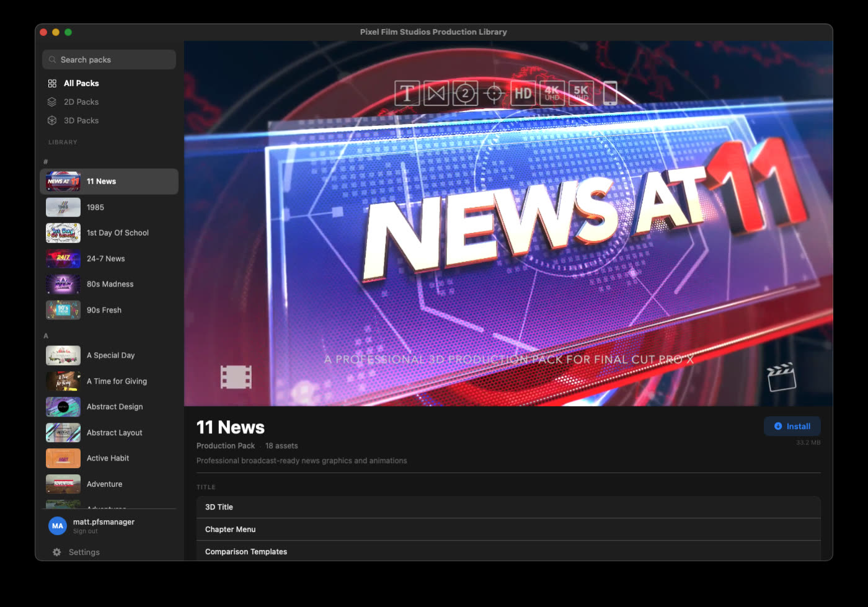The image size is (868, 607).
Task: Click the 11 News pack title heading
Action: pyautogui.click(x=231, y=427)
